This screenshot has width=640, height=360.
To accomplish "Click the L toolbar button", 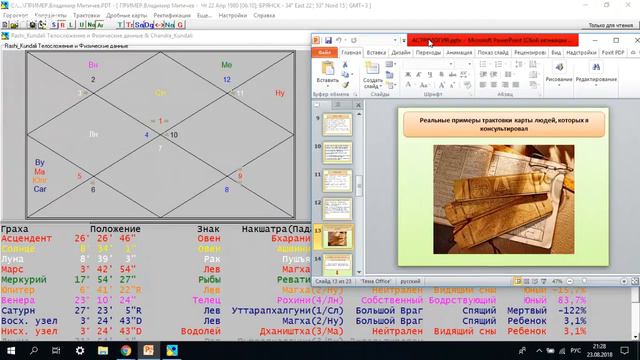I will point(71,25).
